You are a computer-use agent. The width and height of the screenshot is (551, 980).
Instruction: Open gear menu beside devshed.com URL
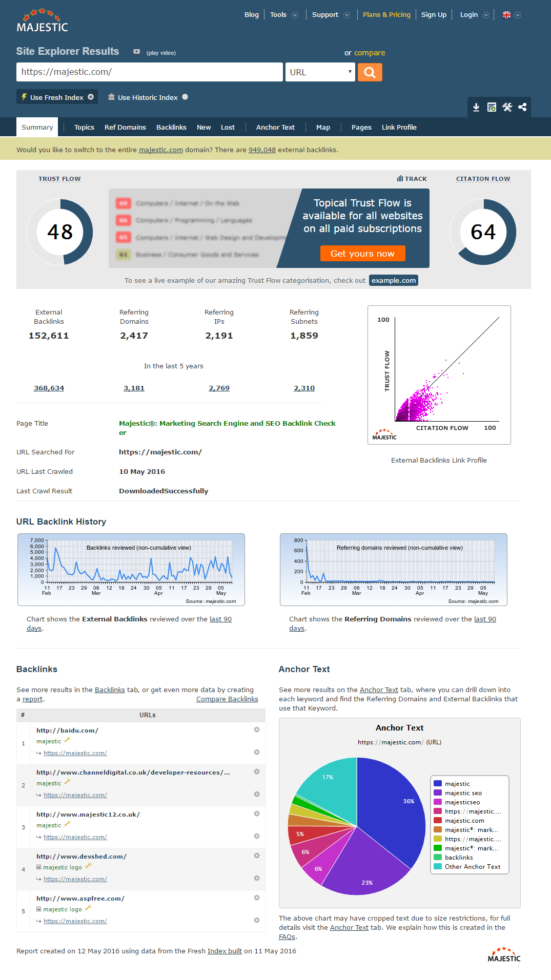pyautogui.click(x=257, y=856)
